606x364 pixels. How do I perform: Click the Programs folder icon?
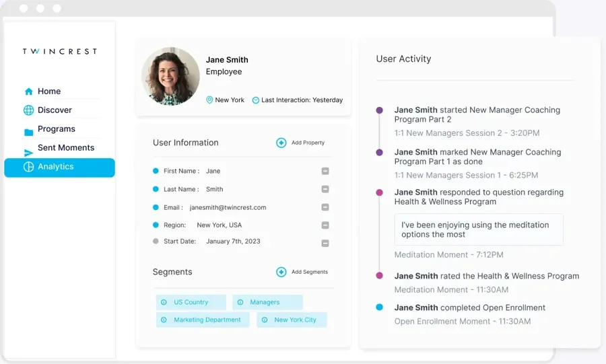[x=28, y=133]
